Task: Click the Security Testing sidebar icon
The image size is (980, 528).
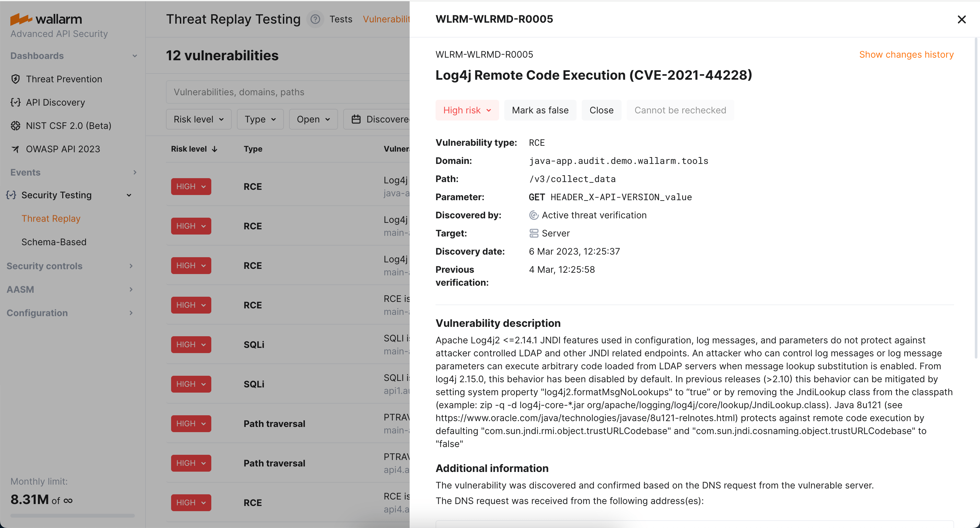Action: [x=11, y=195]
